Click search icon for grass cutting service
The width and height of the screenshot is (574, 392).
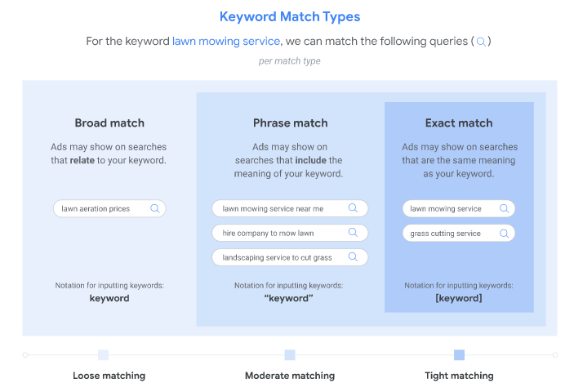pyautogui.click(x=502, y=233)
